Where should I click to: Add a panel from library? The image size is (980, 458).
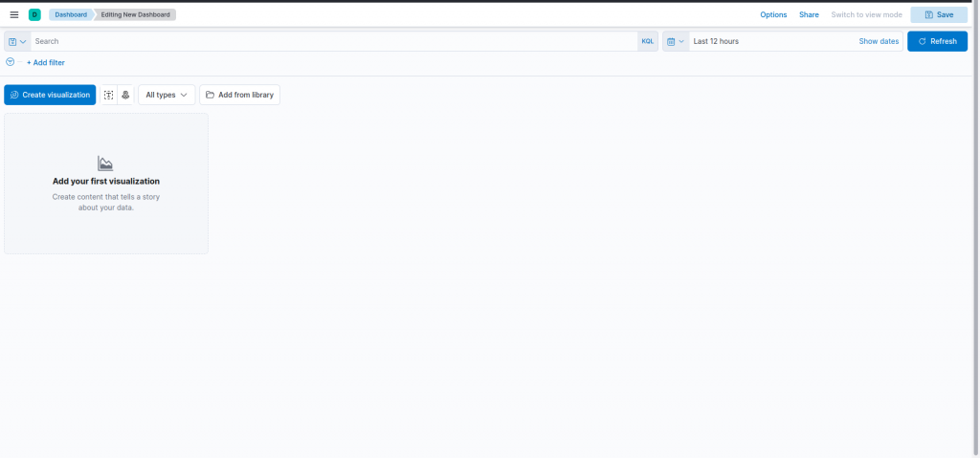pos(240,95)
